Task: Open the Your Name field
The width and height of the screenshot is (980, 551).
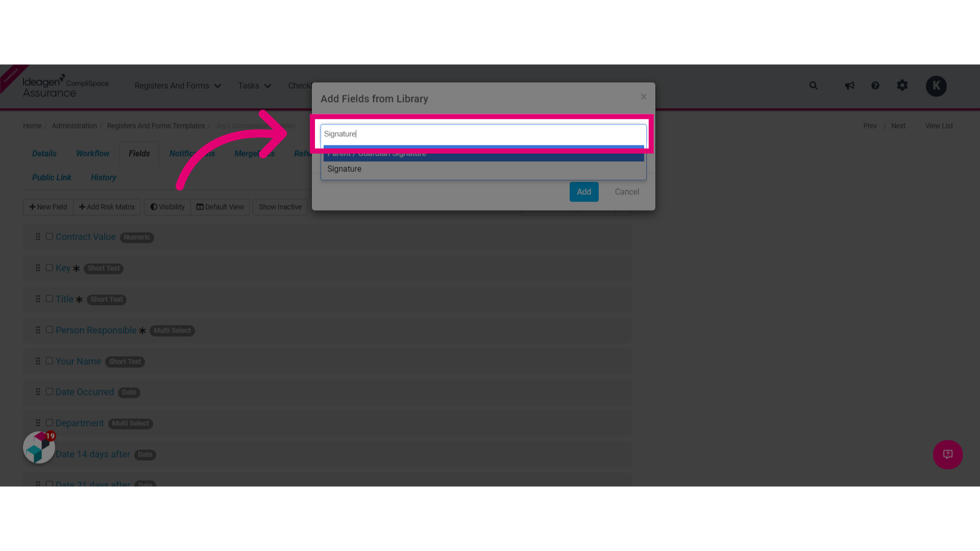Action: point(78,362)
